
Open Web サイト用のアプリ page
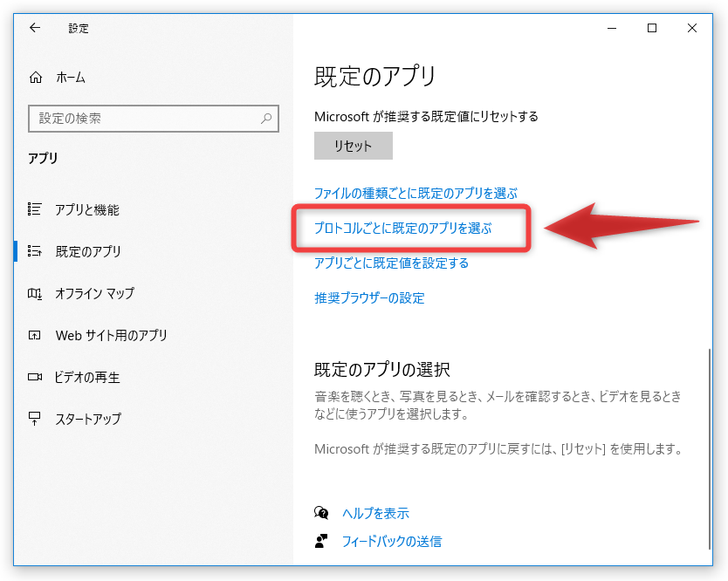click(x=111, y=335)
